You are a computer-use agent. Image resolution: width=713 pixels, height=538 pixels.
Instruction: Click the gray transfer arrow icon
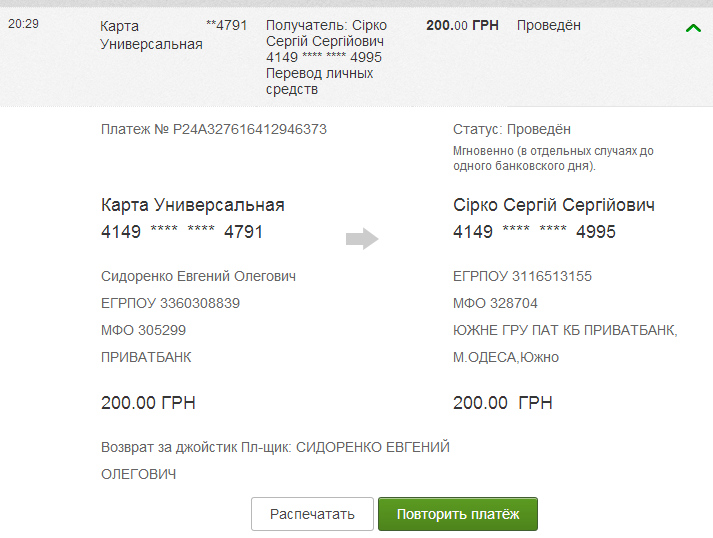click(361, 238)
